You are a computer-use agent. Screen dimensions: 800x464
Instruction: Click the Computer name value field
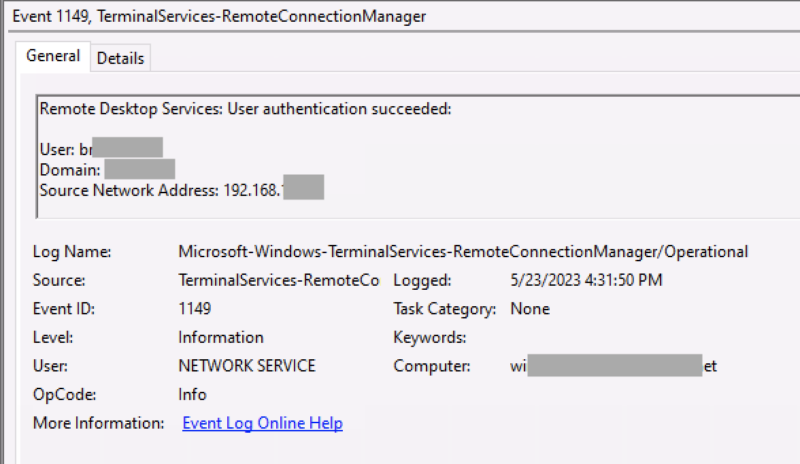point(614,366)
